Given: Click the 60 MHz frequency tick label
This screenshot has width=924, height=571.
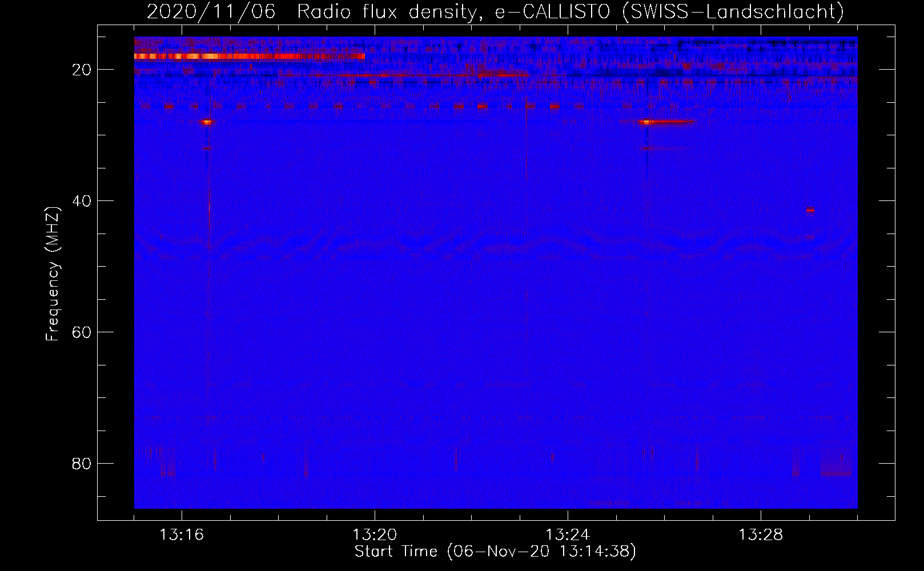Looking at the screenshot, I should point(82,332).
